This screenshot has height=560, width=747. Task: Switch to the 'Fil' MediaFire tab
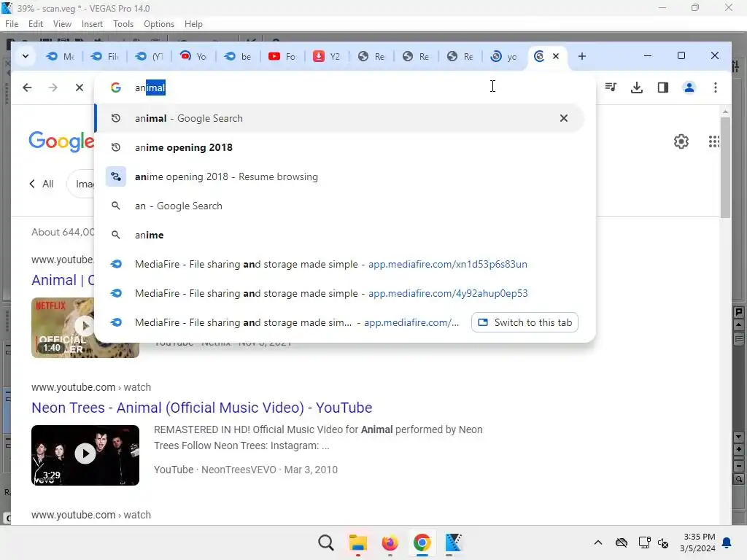[x=105, y=57]
